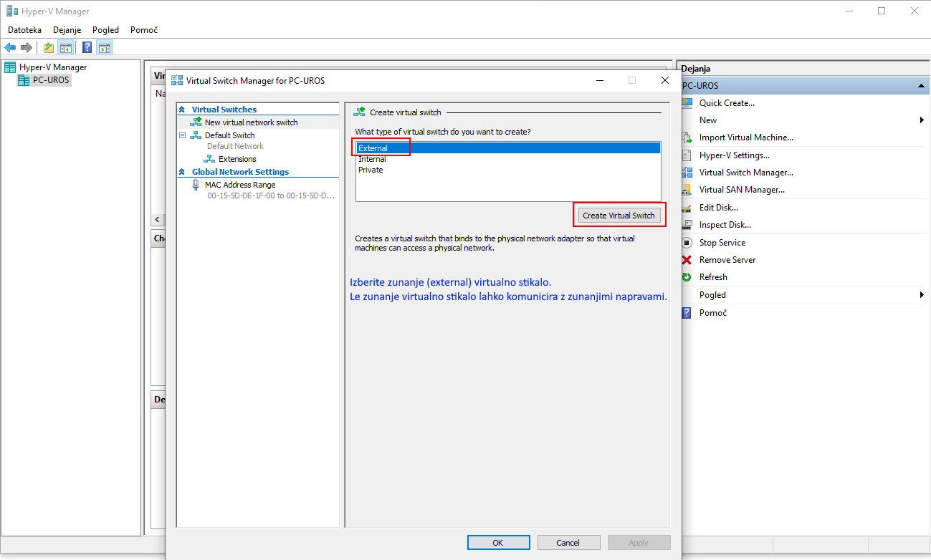Click Stop Service action
The height and width of the screenshot is (560, 931).
click(722, 243)
